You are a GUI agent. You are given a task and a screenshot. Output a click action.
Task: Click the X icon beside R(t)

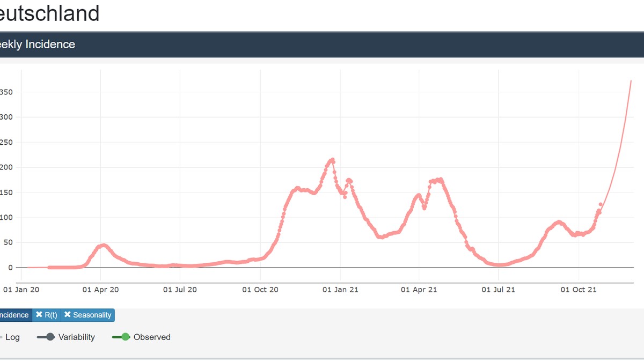pyautogui.click(x=39, y=315)
